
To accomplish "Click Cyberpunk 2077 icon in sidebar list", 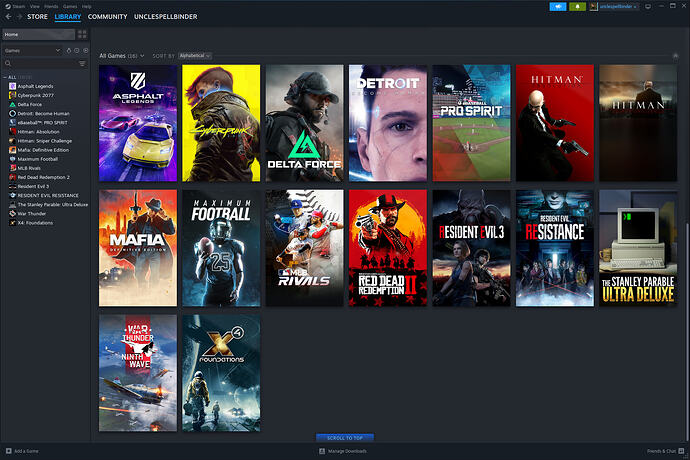I will pos(13,95).
